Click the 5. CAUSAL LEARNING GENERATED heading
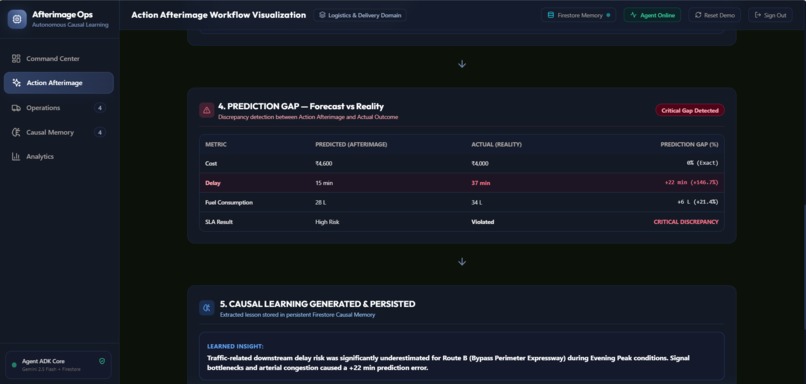 318,304
